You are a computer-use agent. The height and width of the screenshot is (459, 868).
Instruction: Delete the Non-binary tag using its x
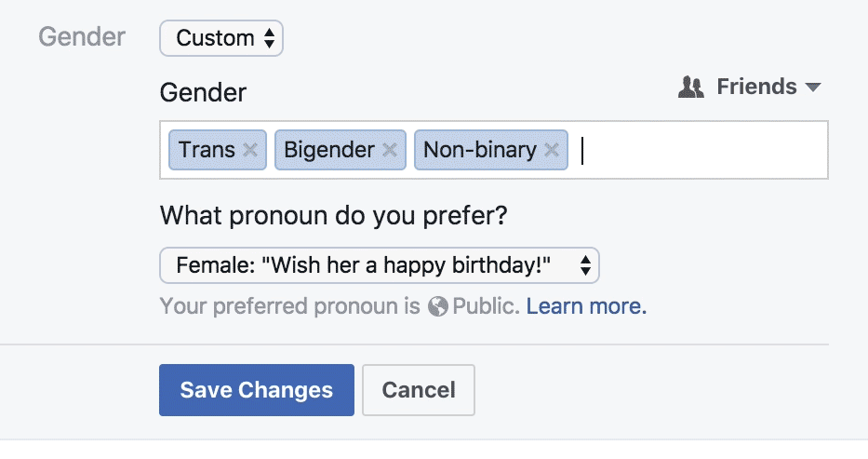coord(552,150)
